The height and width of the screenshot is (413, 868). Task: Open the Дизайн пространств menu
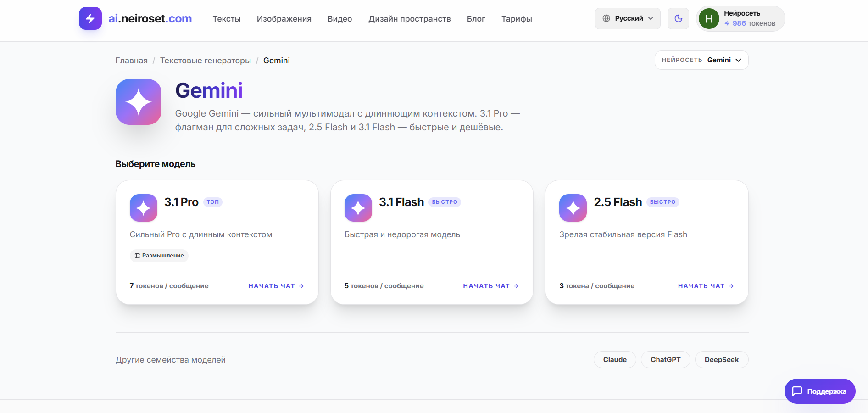pyautogui.click(x=410, y=19)
